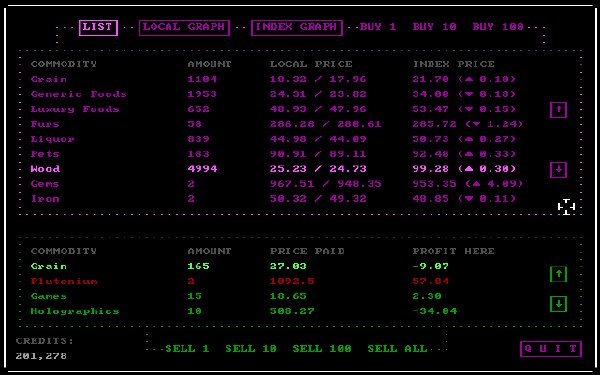This screenshot has width=600, height=375.
Task: Open the INDEX GRAPH tab
Action: 297,28
